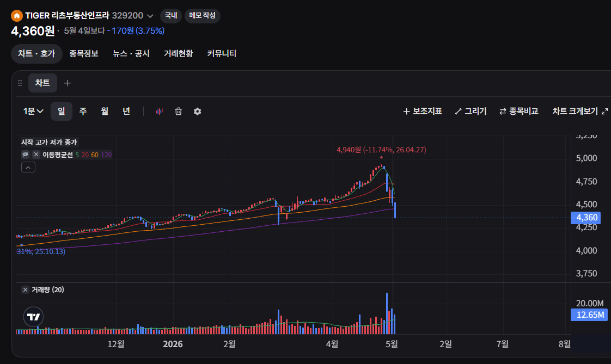The image size is (611, 364).
Task: Click the 시작 고가 저가 종가 legend label
Action: pyautogui.click(x=49, y=142)
